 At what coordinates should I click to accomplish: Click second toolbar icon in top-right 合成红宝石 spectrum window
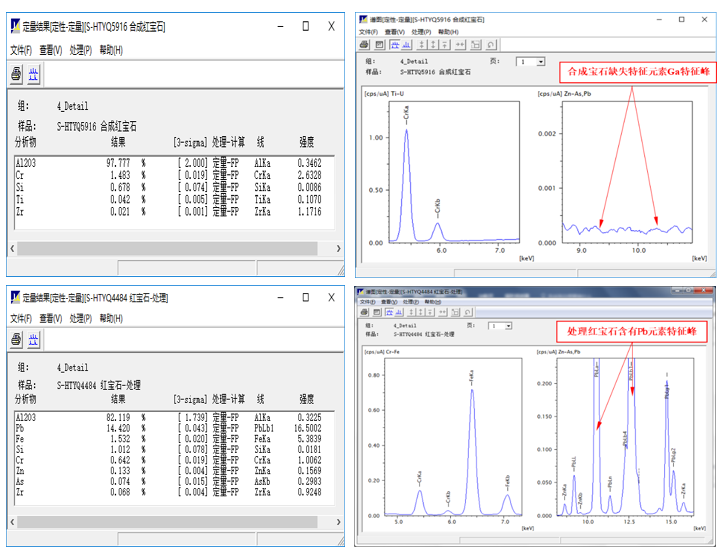[380, 44]
